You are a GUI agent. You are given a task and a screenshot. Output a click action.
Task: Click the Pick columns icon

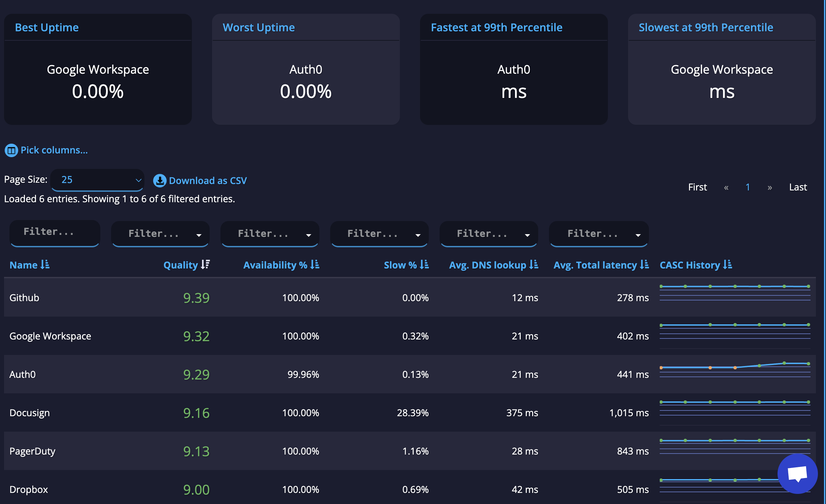(x=11, y=150)
